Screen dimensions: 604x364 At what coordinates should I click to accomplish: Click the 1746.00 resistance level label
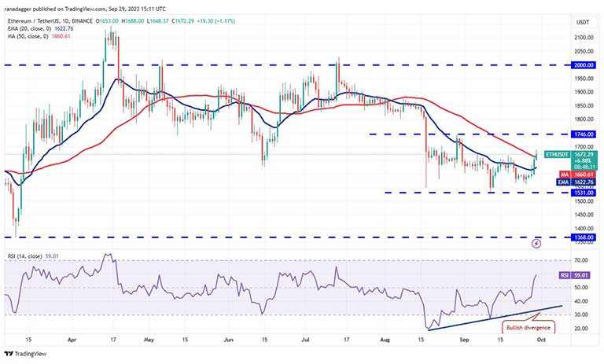point(584,134)
